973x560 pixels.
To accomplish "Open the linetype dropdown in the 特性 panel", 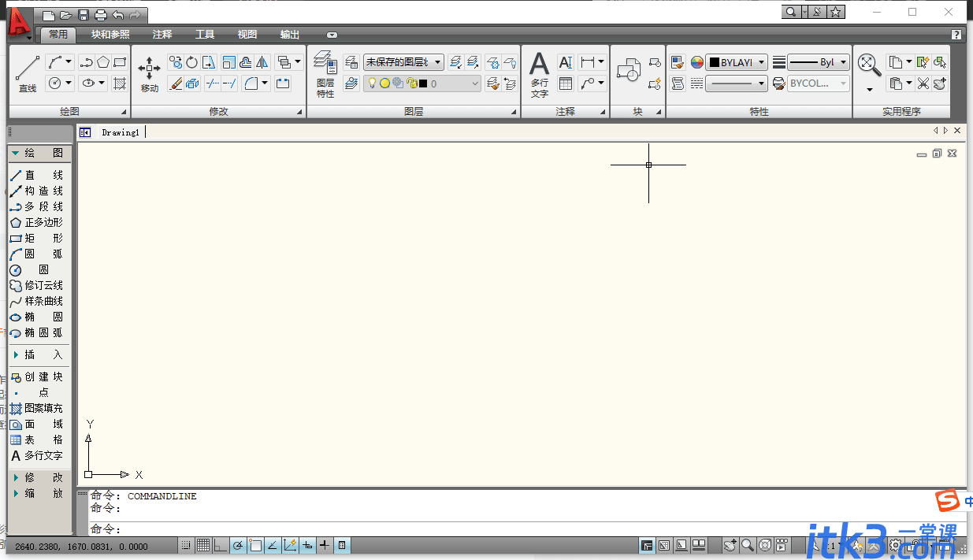I will (737, 83).
